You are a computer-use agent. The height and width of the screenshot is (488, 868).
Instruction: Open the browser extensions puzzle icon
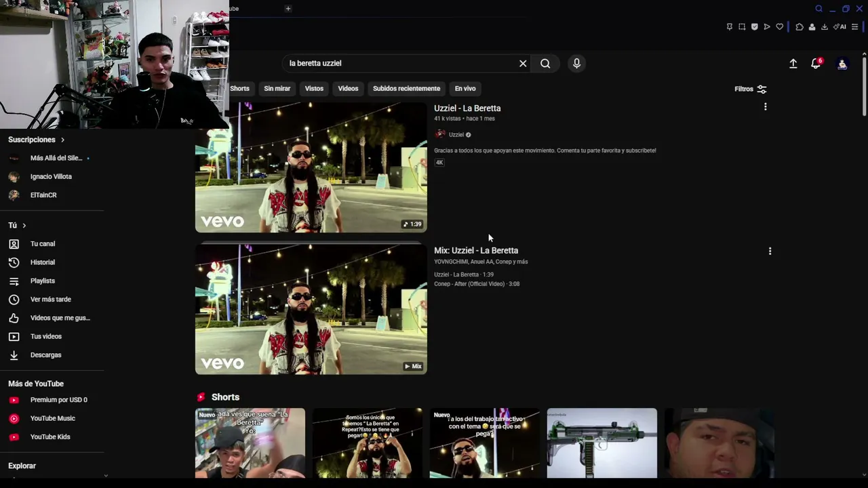(800, 27)
